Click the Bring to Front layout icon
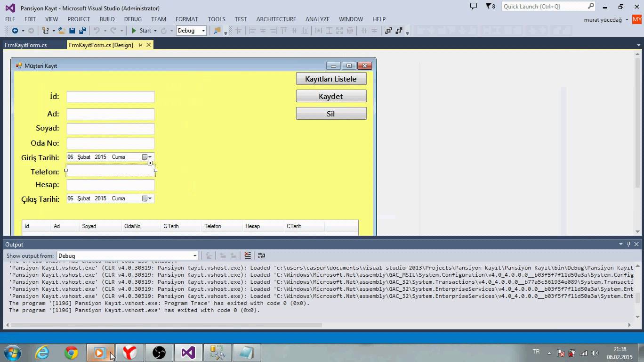The image size is (644, 362). pyautogui.click(x=388, y=31)
